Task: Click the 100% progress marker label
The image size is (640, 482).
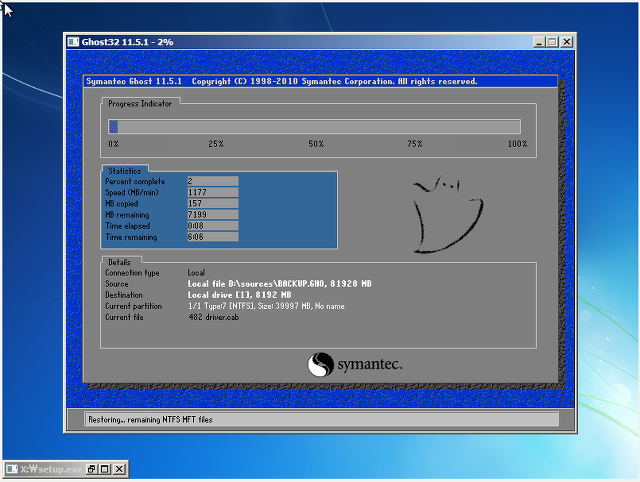Action: point(518,144)
